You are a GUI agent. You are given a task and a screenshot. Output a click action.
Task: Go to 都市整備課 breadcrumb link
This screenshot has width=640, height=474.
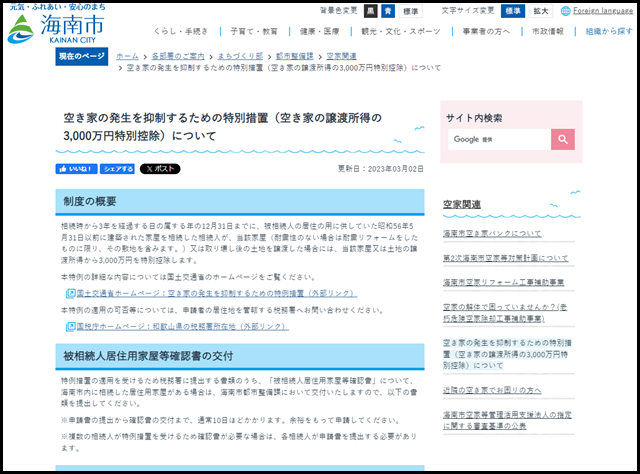click(x=295, y=56)
